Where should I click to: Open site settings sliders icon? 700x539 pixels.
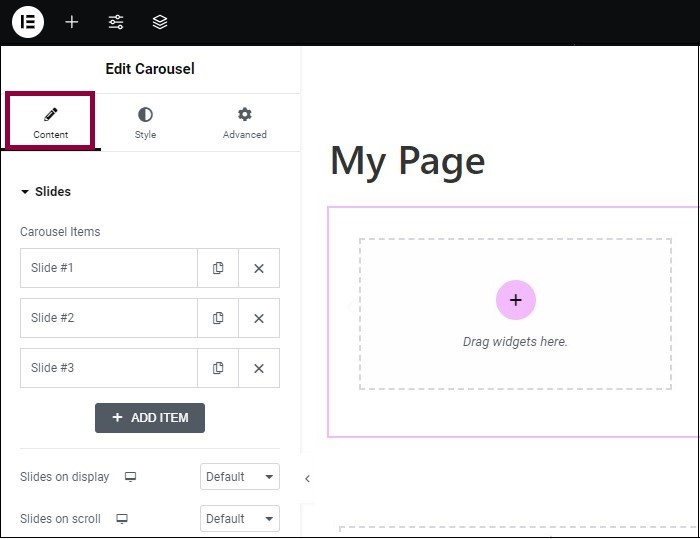tap(116, 22)
